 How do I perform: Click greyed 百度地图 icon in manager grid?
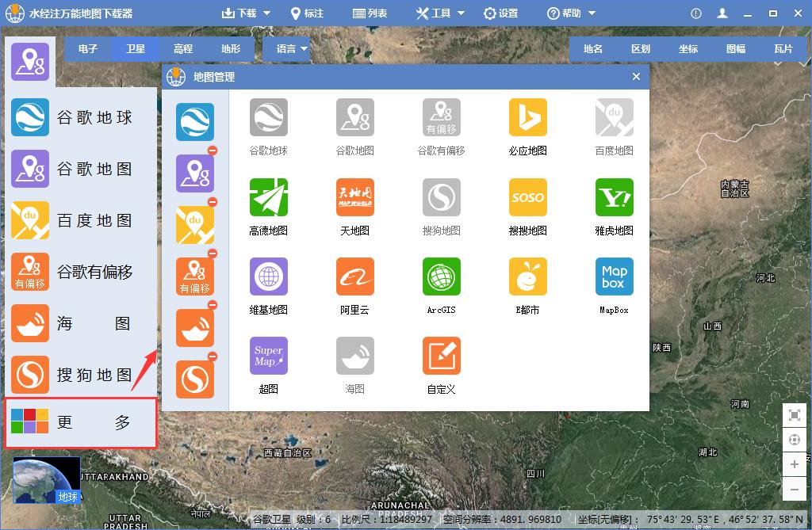pyautogui.click(x=615, y=117)
